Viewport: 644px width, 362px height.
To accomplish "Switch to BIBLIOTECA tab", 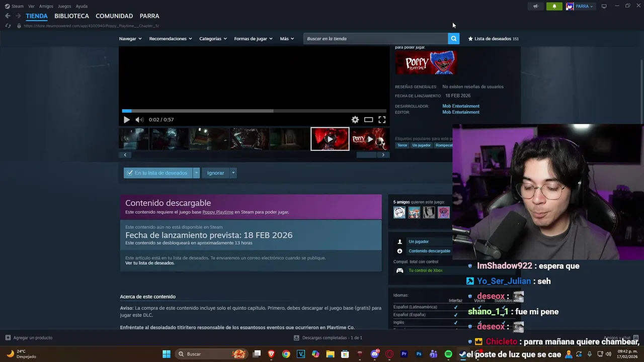I will pyautogui.click(x=71, y=16).
